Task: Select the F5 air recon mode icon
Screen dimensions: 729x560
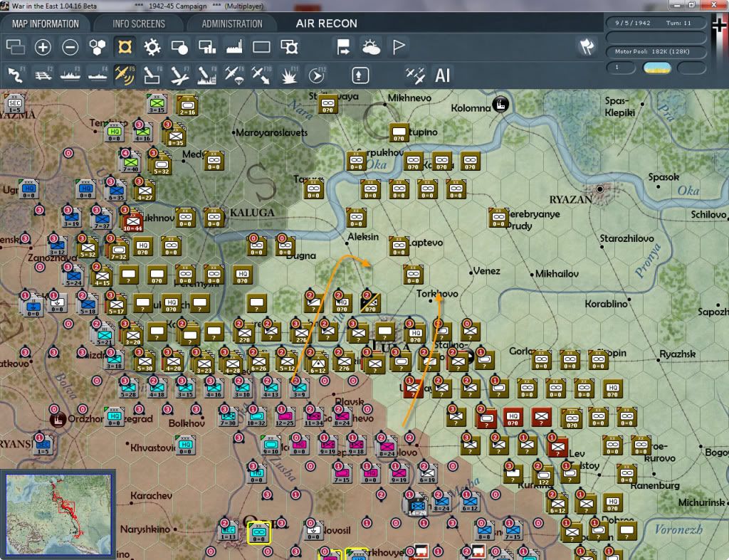Action: pos(125,75)
